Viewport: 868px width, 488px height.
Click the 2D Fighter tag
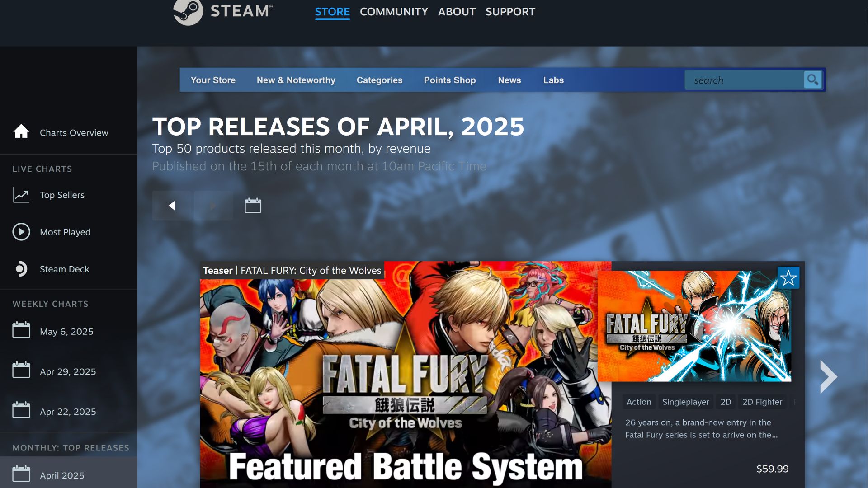(762, 402)
